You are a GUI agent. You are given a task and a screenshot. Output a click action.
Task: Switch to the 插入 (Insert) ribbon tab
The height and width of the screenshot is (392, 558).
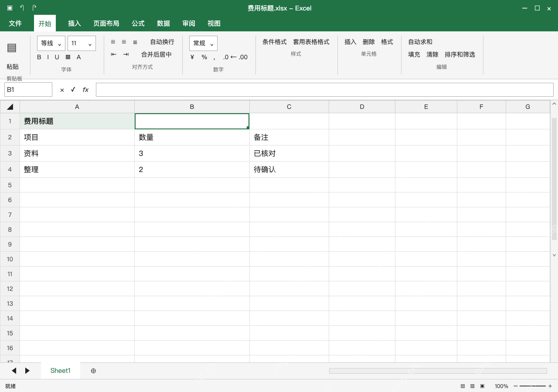point(75,24)
